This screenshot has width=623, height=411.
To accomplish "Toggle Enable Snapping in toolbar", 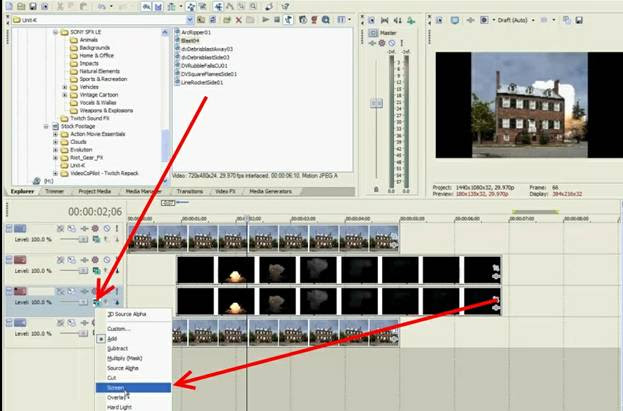I will (x=146, y=6).
